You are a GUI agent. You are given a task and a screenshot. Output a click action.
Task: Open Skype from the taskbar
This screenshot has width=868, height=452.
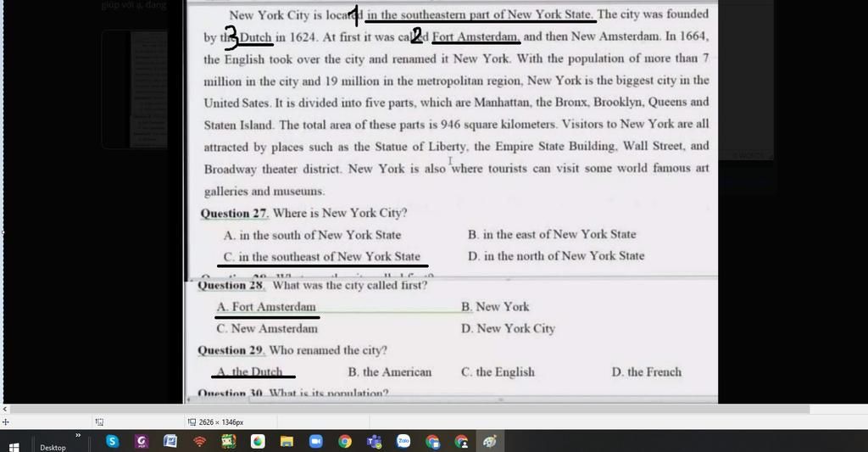113,442
